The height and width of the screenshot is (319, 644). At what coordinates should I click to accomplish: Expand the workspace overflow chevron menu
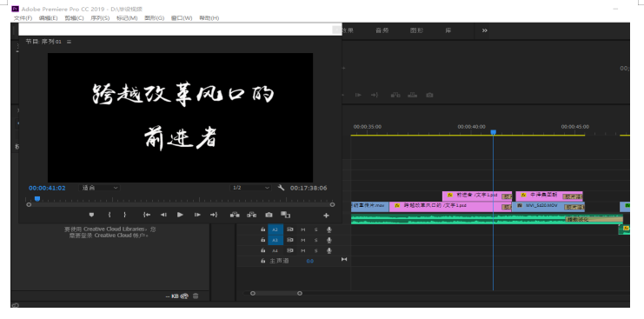point(485,30)
